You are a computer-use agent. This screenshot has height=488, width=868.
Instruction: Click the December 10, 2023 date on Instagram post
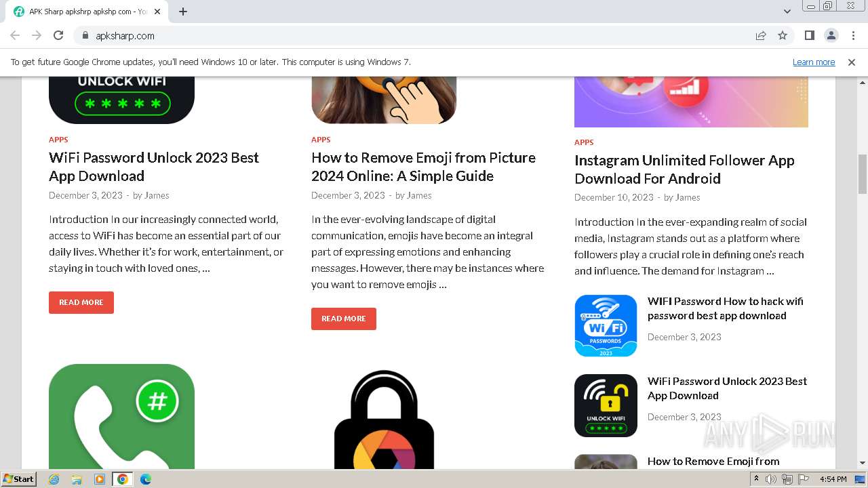point(614,197)
